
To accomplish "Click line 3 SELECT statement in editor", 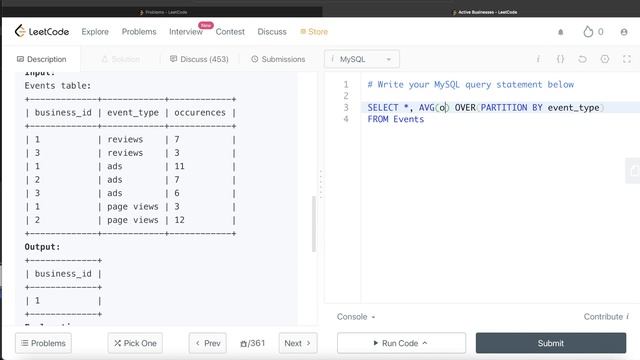I will click(x=485, y=107).
